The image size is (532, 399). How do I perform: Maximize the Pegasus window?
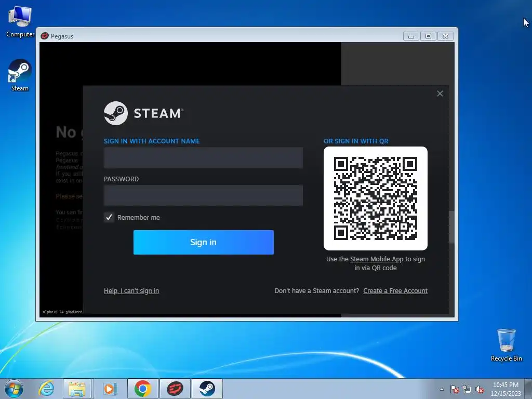click(428, 36)
